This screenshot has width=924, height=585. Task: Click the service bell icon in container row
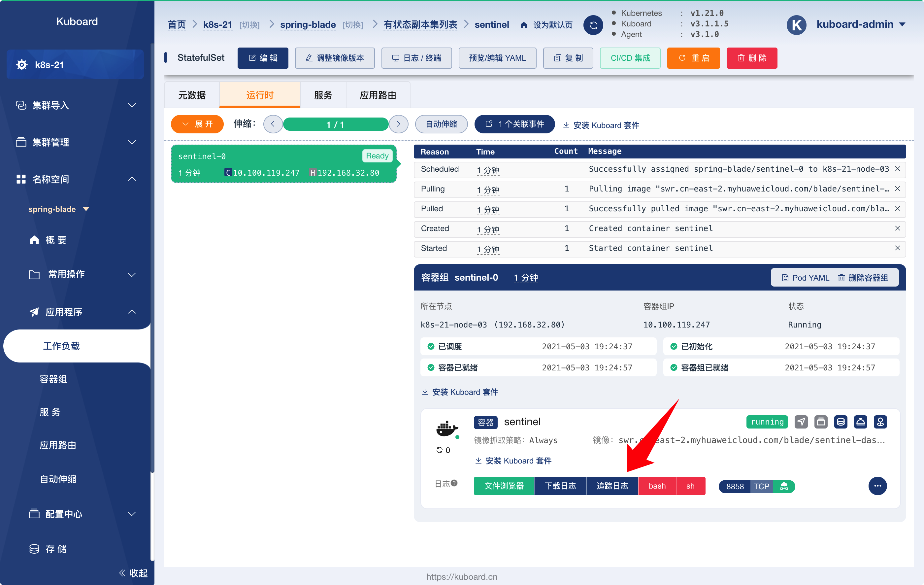coord(861,422)
